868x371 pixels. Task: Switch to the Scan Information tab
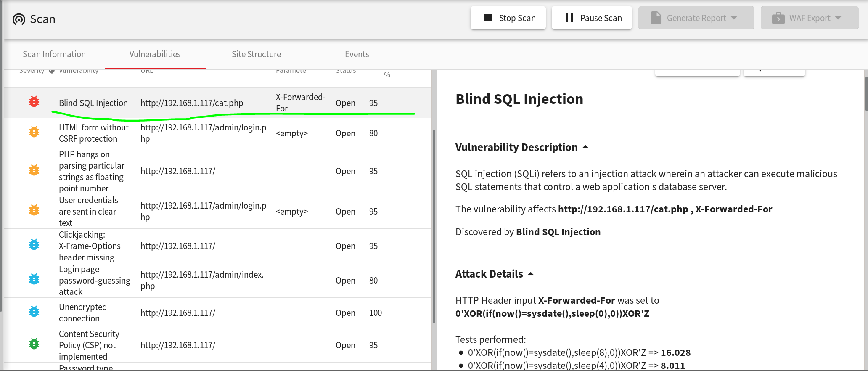54,54
